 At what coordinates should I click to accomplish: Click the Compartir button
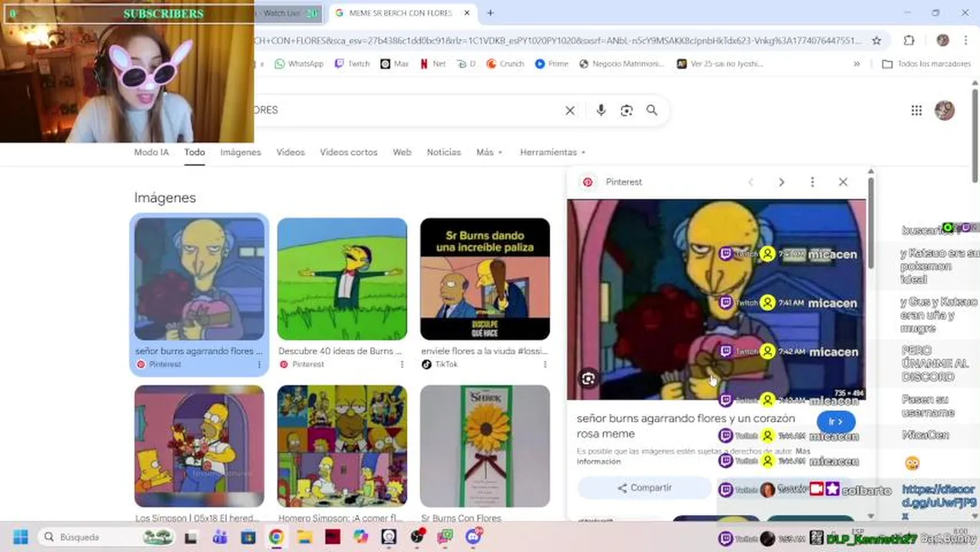click(645, 488)
